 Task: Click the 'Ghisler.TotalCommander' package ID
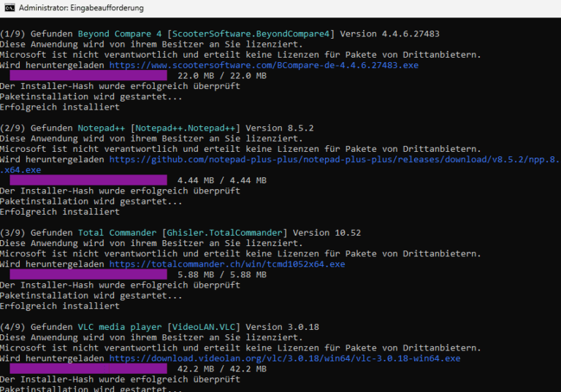tap(225, 233)
